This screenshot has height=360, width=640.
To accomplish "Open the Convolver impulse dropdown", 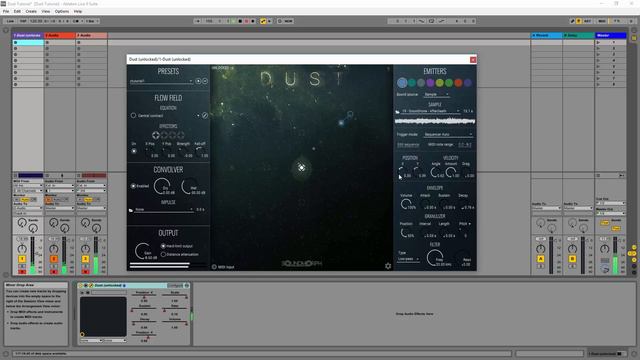I will (x=164, y=209).
